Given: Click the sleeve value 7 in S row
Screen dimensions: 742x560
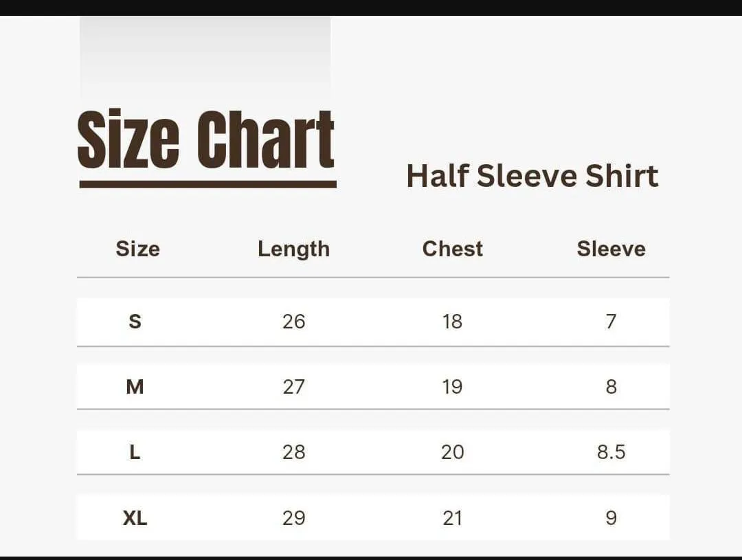Looking at the screenshot, I should point(611,321).
